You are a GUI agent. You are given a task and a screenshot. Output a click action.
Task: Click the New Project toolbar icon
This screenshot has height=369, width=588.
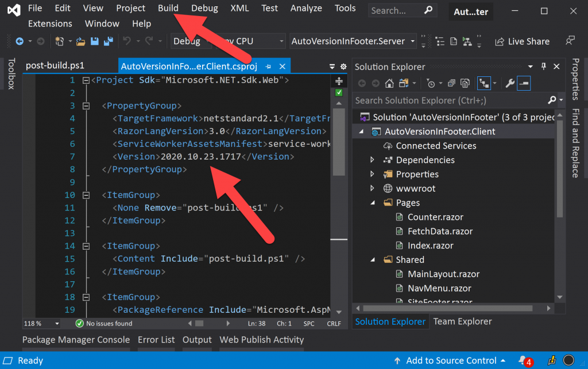[59, 41]
